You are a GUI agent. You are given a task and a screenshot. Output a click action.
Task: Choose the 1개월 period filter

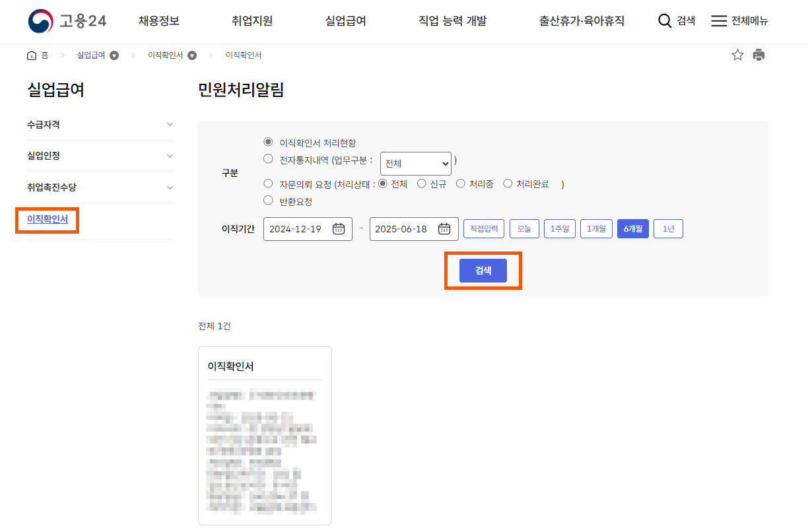[596, 228]
